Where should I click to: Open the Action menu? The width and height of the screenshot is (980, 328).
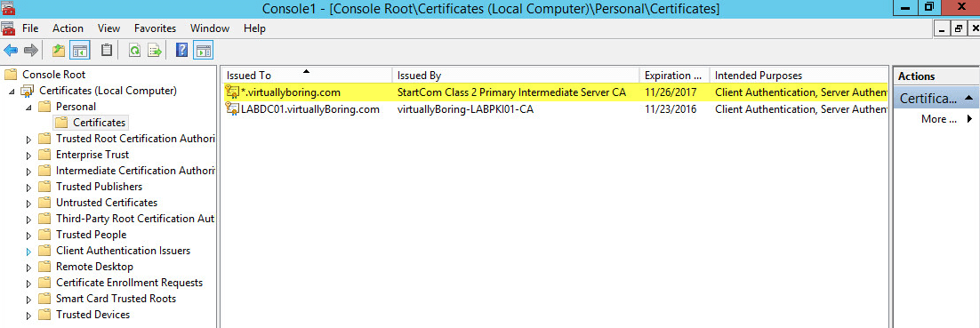click(68, 28)
